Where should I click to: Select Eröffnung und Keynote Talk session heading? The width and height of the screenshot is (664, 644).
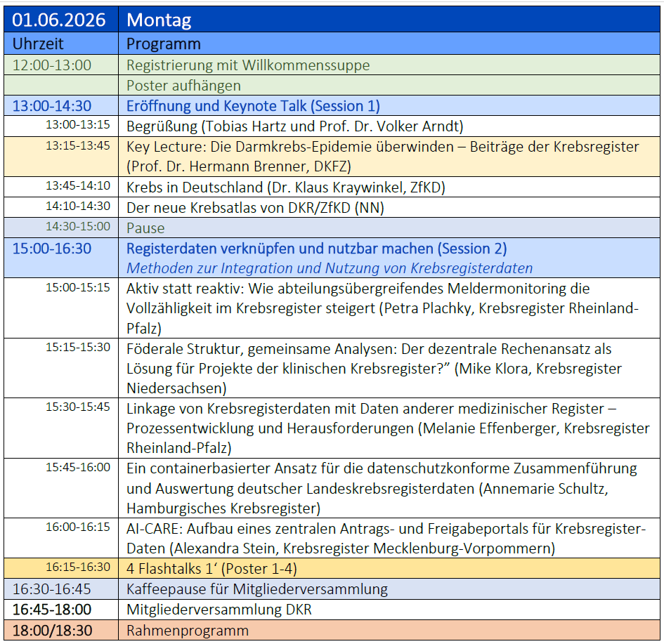(253, 106)
